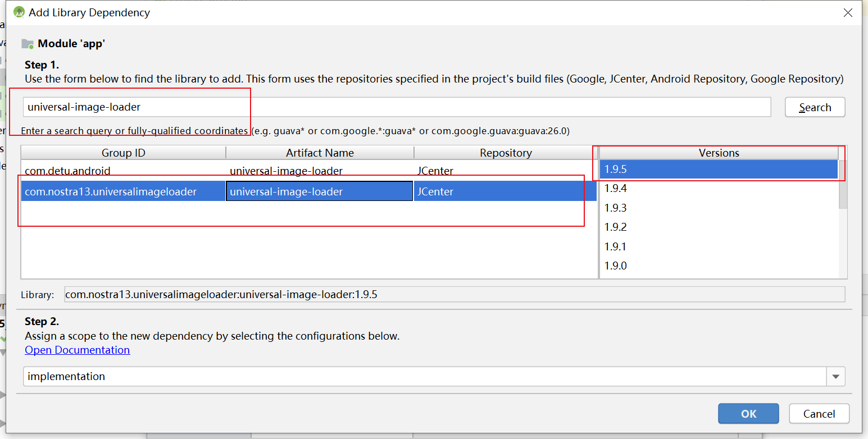Viewport: 868px width, 439px height.
Task: Close the Add Library Dependency dialog
Action: point(848,12)
